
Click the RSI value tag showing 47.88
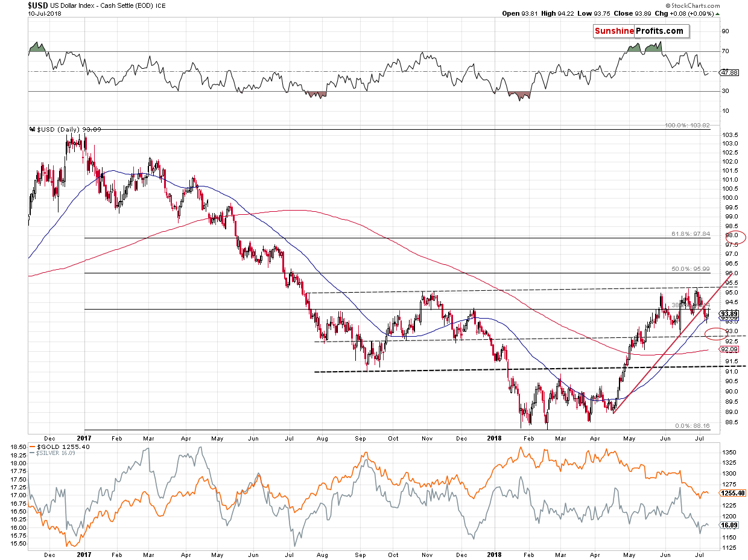coord(729,72)
